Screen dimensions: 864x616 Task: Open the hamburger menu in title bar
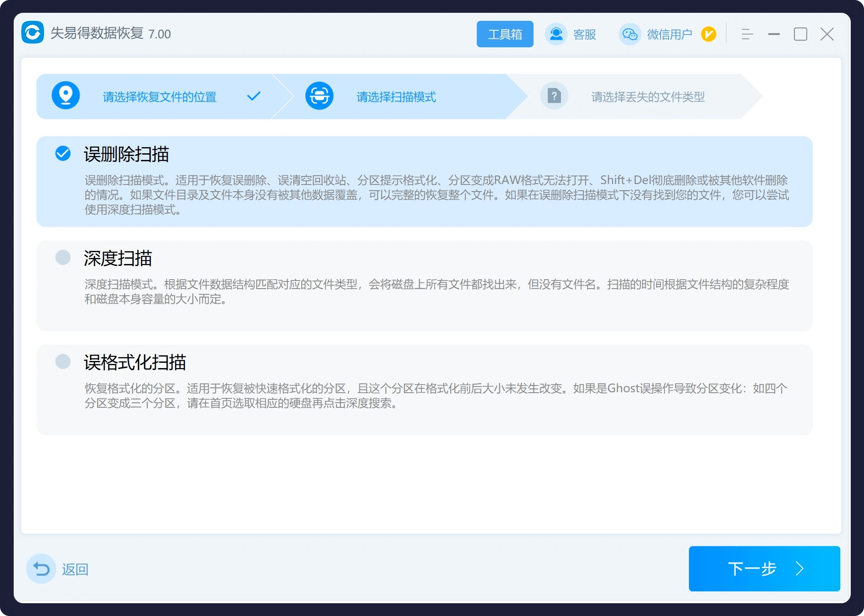[747, 34]
